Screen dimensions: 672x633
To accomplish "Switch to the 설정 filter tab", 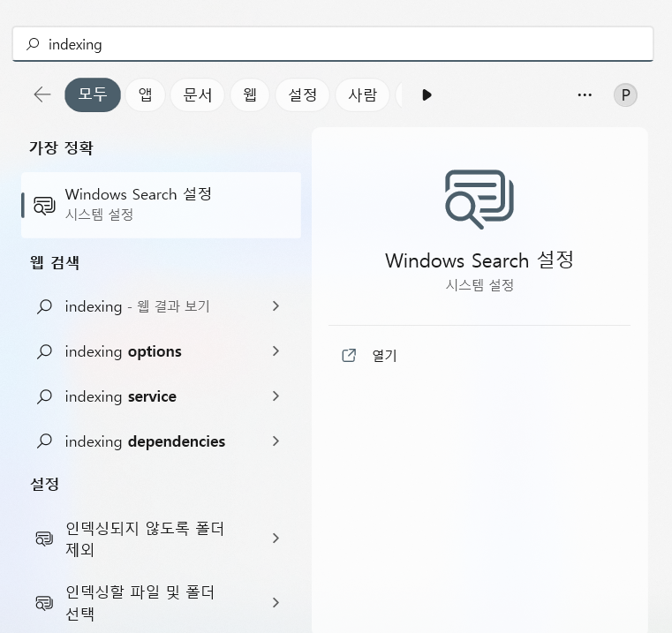I will coord(303,94).
